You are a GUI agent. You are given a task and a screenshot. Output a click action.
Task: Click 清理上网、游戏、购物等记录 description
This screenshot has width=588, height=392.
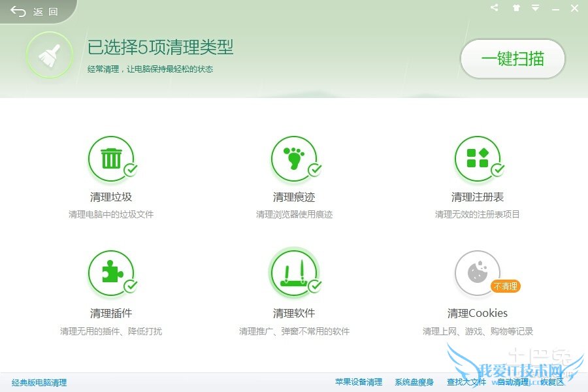click(x=477, y=332)
